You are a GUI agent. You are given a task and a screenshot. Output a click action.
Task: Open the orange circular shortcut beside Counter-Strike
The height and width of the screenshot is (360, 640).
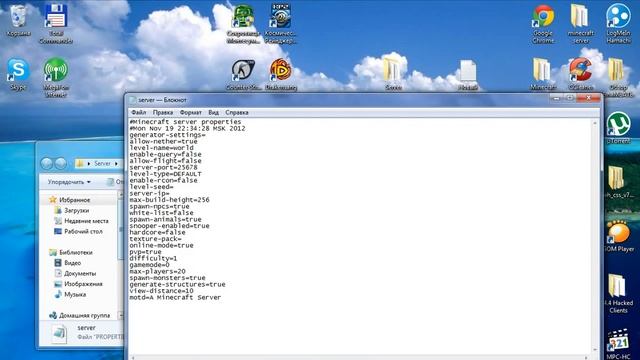click(281, 75)
